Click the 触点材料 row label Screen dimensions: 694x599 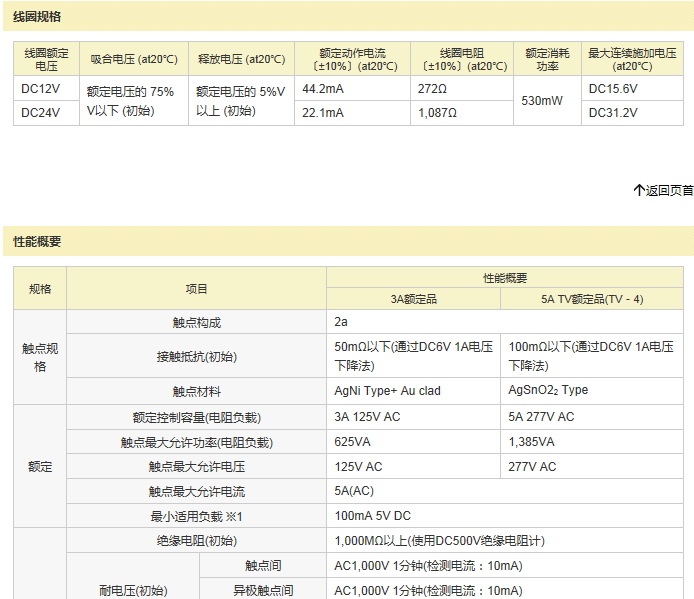click(x=197, y=391)
